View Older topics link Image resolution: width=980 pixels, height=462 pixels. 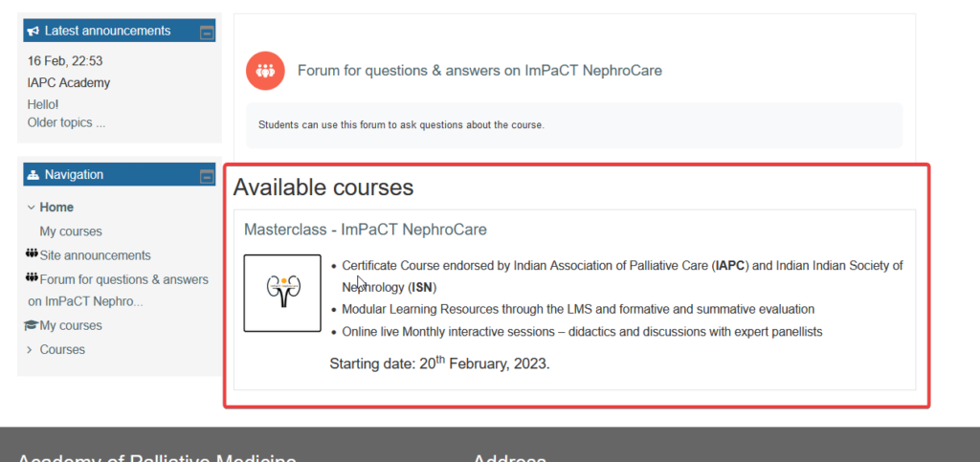pos(66,122)
